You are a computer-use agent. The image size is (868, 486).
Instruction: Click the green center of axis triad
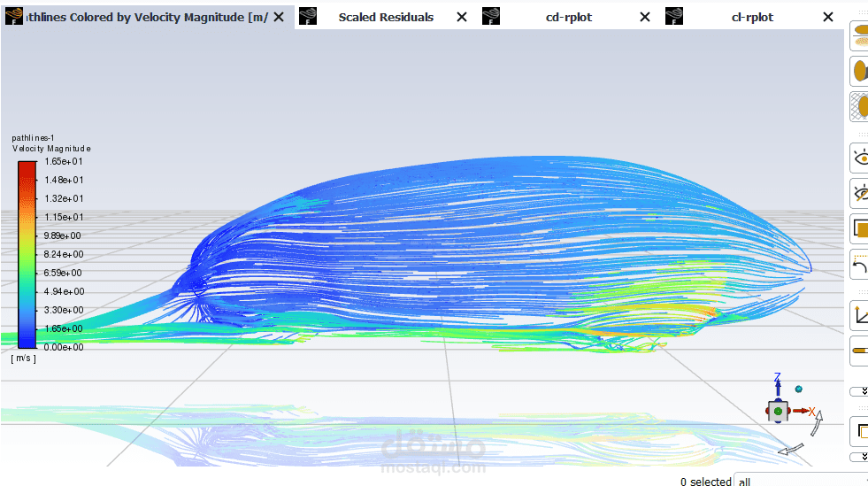pos(778,411)
